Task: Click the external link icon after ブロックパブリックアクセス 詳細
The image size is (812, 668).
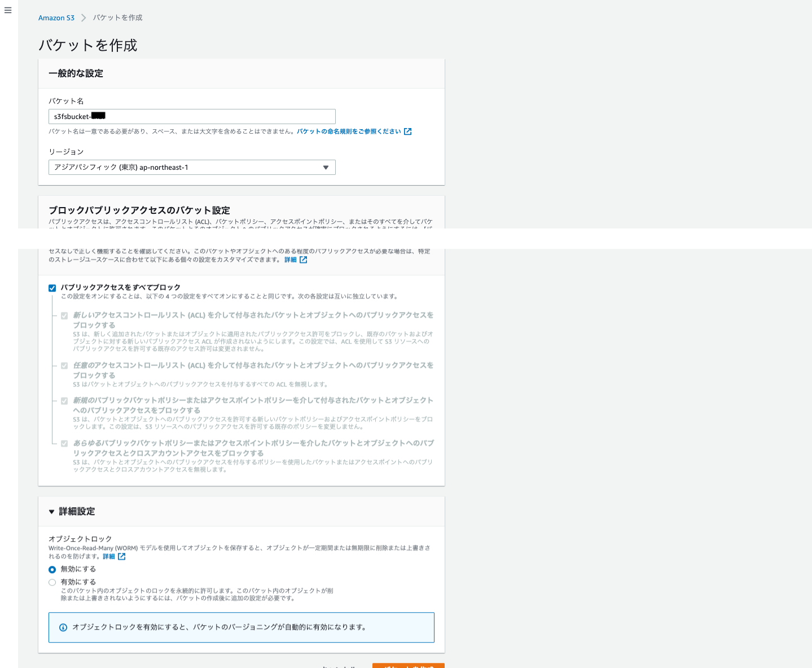Action: (304, 260)
